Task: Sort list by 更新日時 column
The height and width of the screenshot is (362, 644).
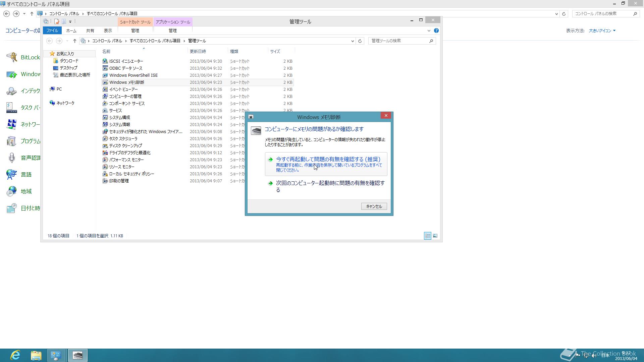Action: 208,52
